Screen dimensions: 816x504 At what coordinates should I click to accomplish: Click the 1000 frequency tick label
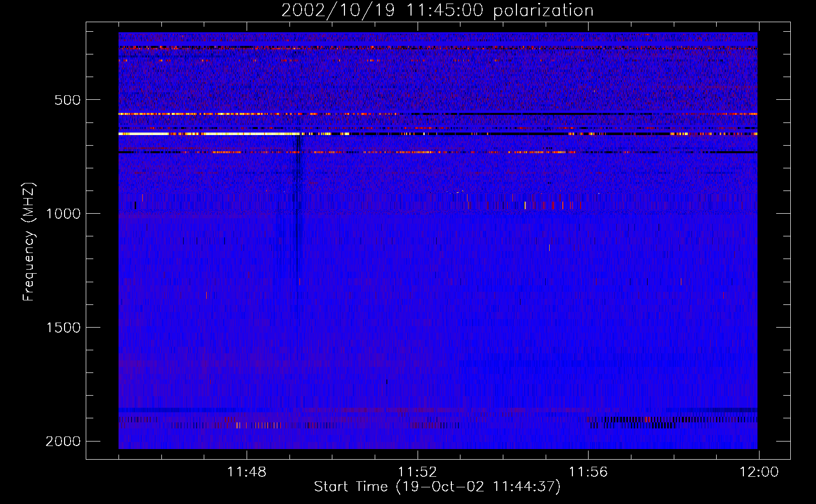(63, 214)
